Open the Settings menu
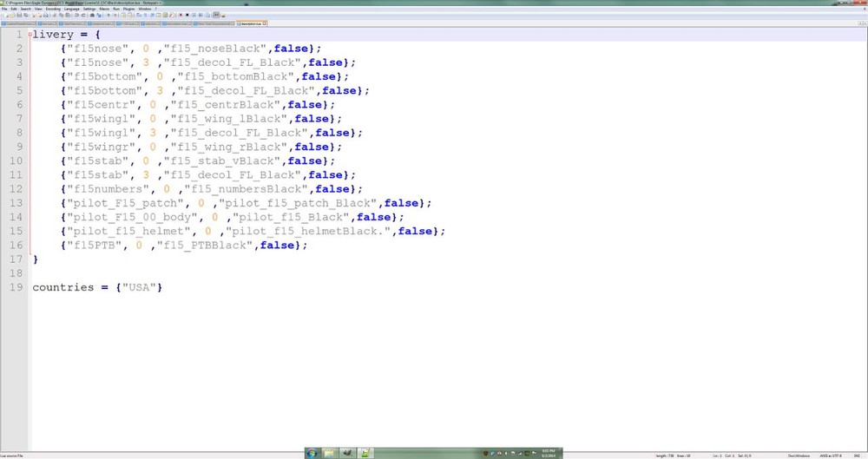The width and height of the screenshot is (868, 459). coord(89,9)
